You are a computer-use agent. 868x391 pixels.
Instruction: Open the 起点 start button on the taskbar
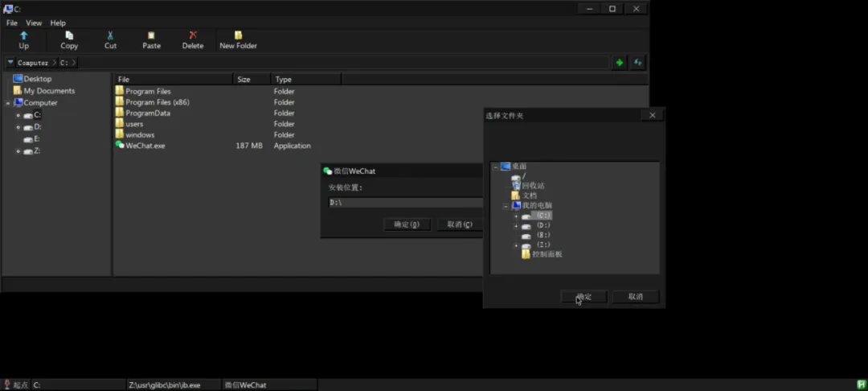[x=16, y=385]
